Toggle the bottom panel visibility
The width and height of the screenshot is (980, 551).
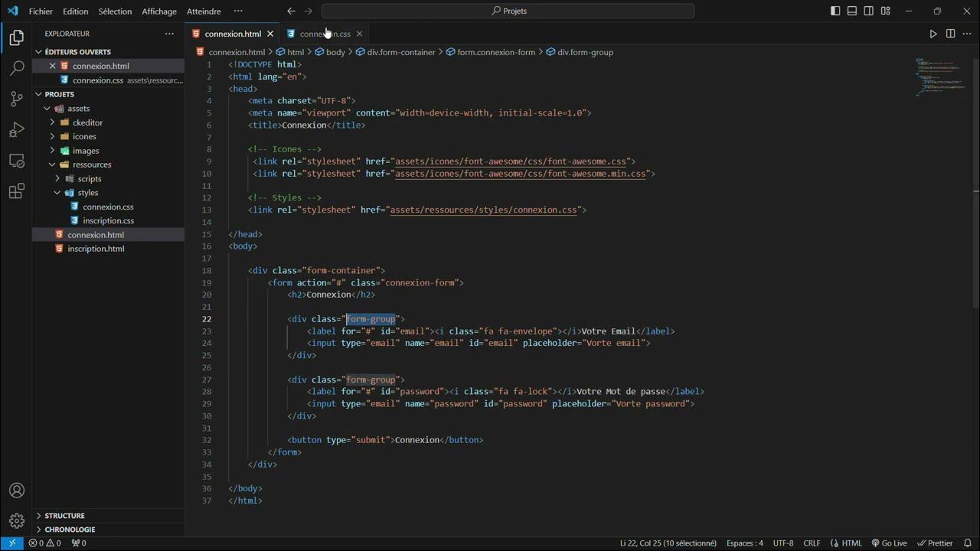852,11
